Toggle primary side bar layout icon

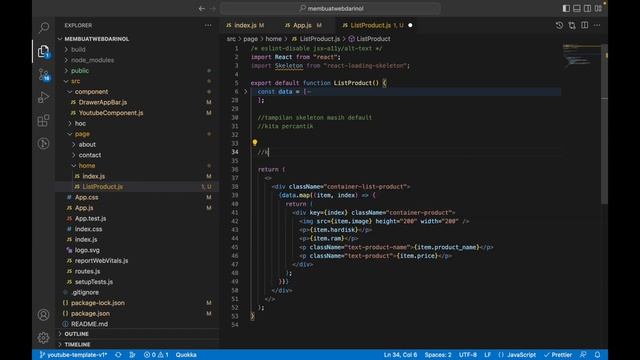pyautogui.click(x=566, y=8)
